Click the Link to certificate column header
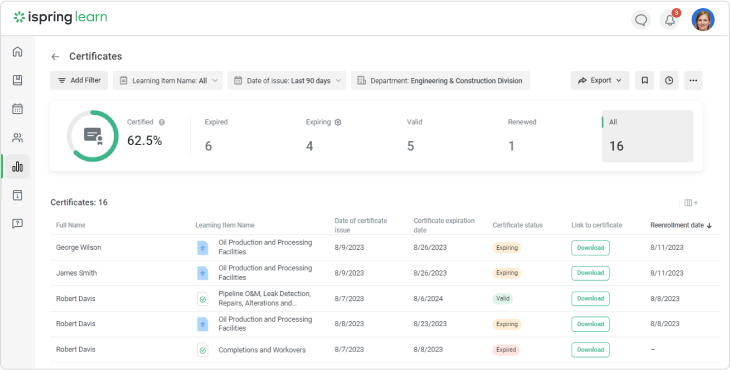This screenshot has width=730, height=370. (597, 225)
